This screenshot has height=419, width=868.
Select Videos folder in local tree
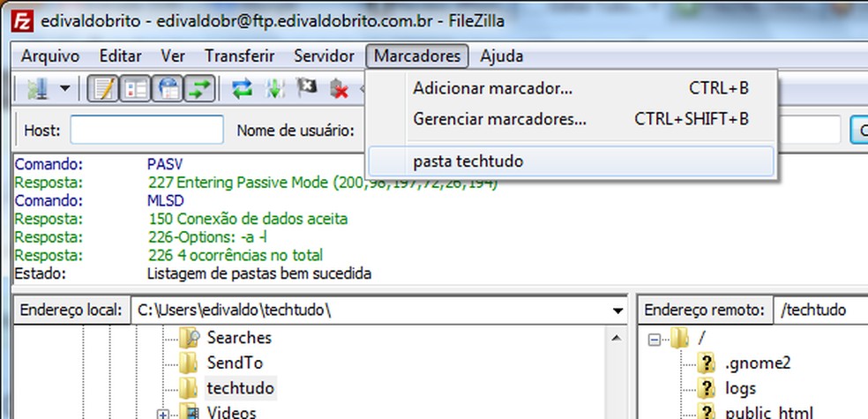click(231, 412)
